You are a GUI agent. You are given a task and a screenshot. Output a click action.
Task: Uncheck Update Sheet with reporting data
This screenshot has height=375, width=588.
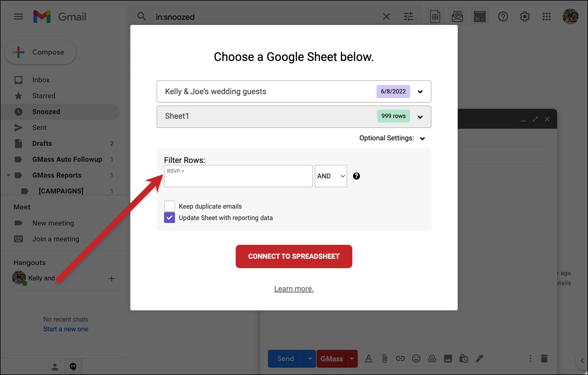tap(170, 218)
